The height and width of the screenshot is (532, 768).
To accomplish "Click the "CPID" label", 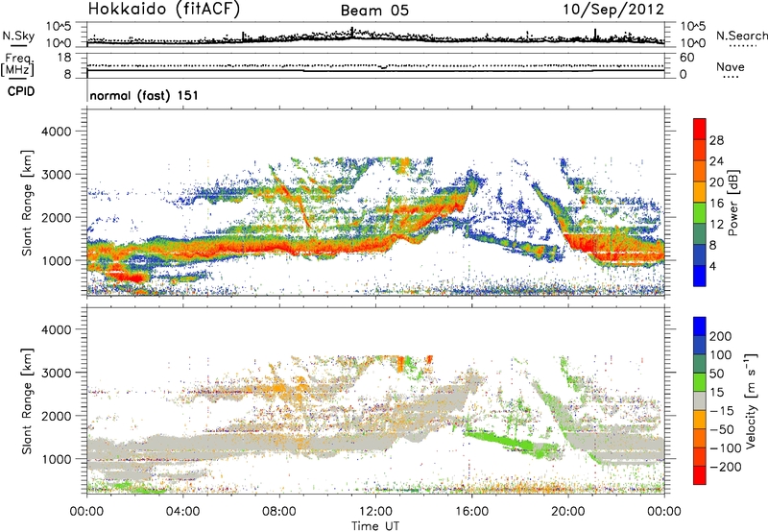I will coord(21,91).
